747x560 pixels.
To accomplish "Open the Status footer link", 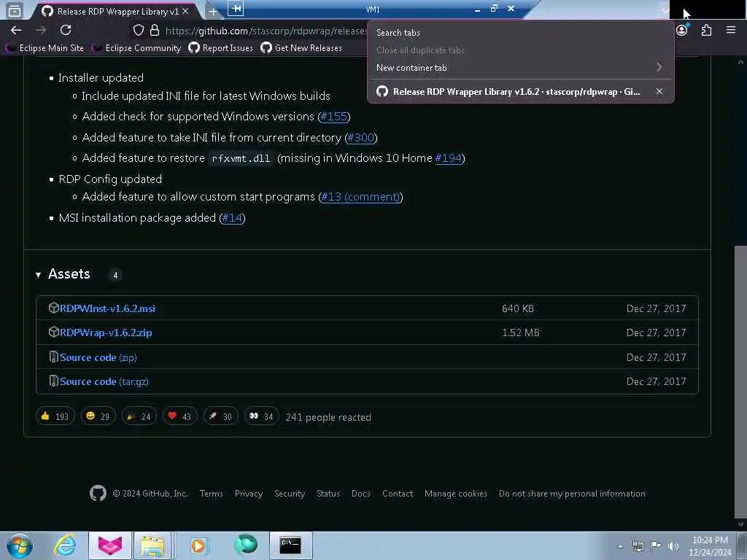I will (x=328, y=494).
